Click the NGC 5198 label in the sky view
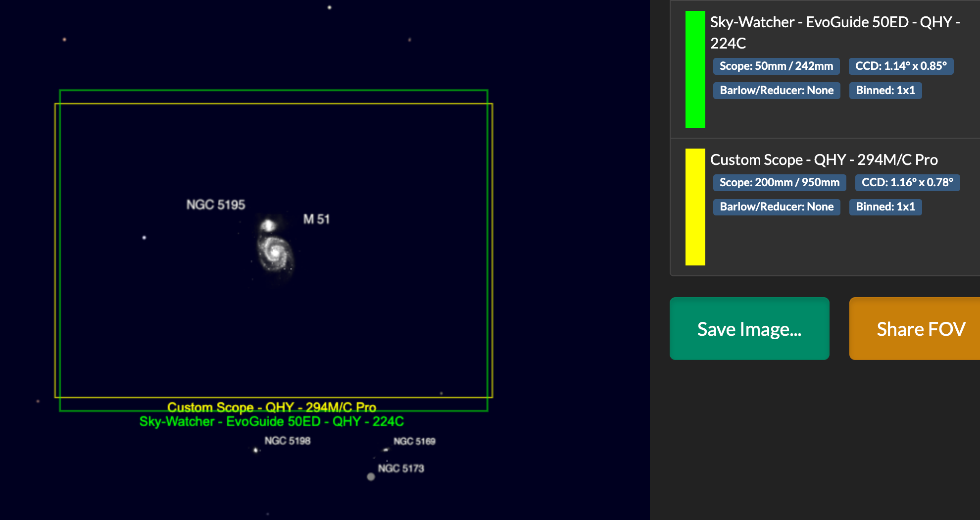 pyautogui.click(x=288, y=441)
